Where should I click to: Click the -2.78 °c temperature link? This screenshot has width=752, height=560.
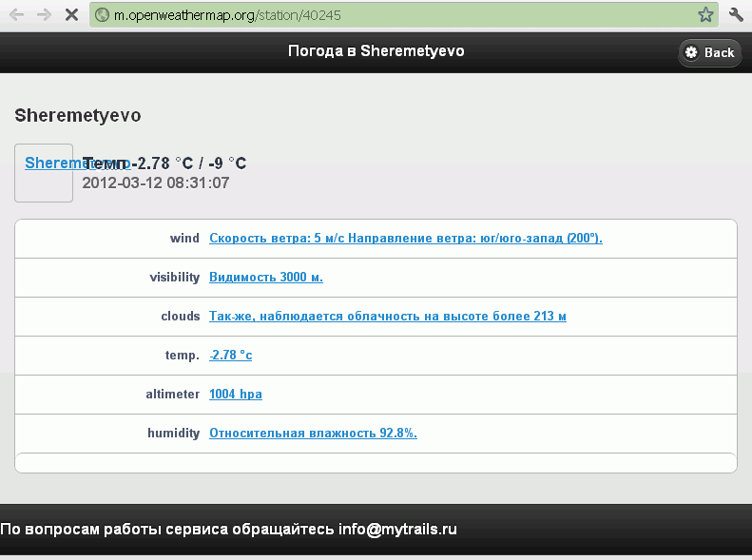pos(230,356)
